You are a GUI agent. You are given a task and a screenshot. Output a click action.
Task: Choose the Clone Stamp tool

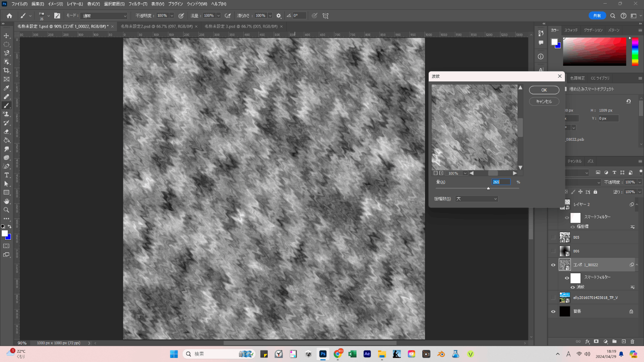(6, 114)
